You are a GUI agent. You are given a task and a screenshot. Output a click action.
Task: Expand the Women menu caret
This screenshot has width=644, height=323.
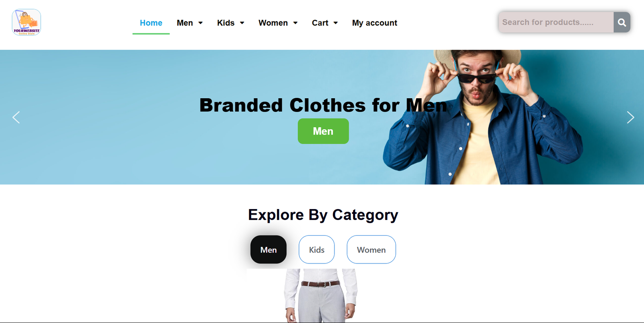coord(295,23)
